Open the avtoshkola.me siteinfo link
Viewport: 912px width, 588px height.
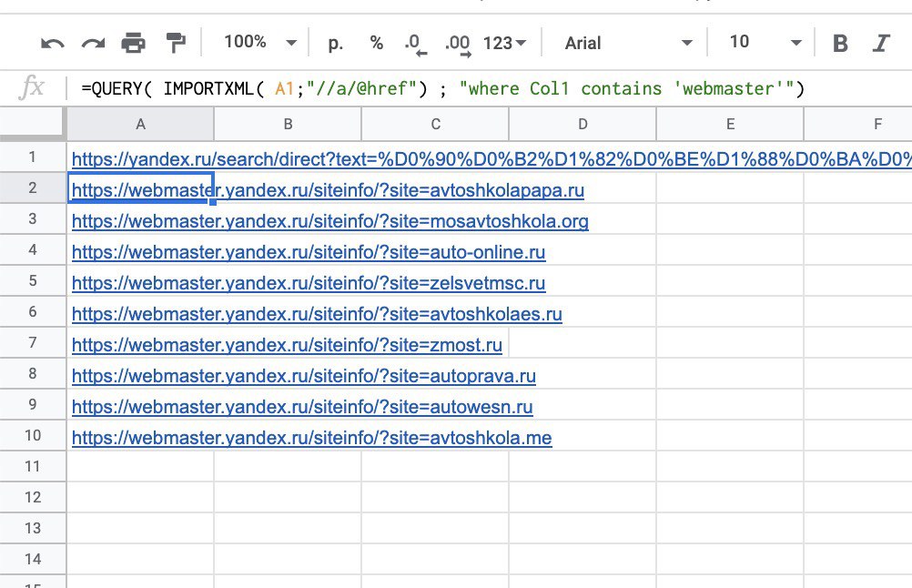tap(312, 438)
